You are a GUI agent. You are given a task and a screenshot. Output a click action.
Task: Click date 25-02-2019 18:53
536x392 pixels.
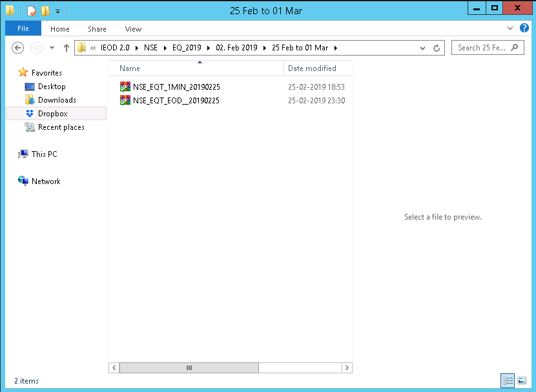pyautogui.click(x=316, y=87)
